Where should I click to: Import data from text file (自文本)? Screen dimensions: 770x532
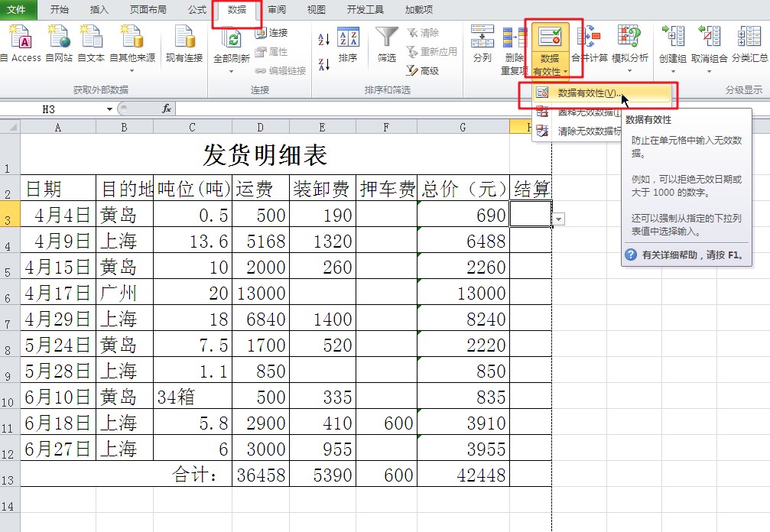pyautogui.click(x=91, y=44)
